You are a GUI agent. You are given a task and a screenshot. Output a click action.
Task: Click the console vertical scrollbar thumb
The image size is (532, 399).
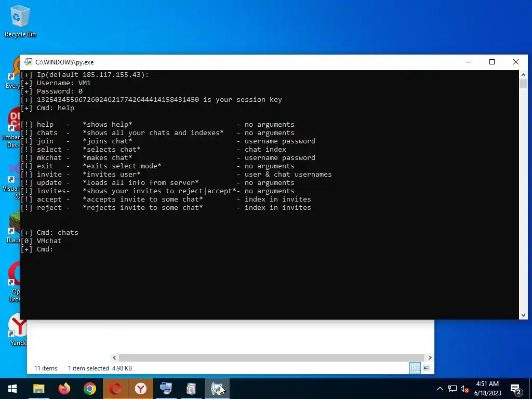(523, 84)
